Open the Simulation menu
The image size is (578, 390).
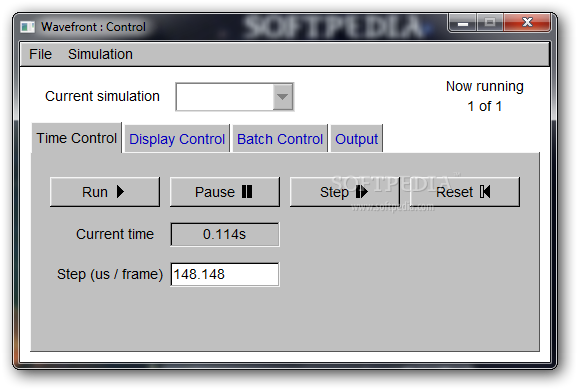click(100, 54)
